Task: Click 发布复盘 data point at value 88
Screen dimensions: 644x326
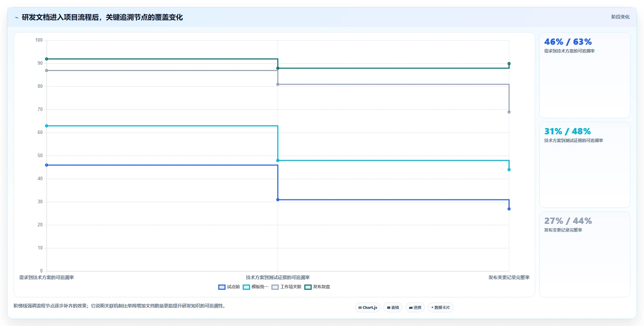Action: click(278, 68)
